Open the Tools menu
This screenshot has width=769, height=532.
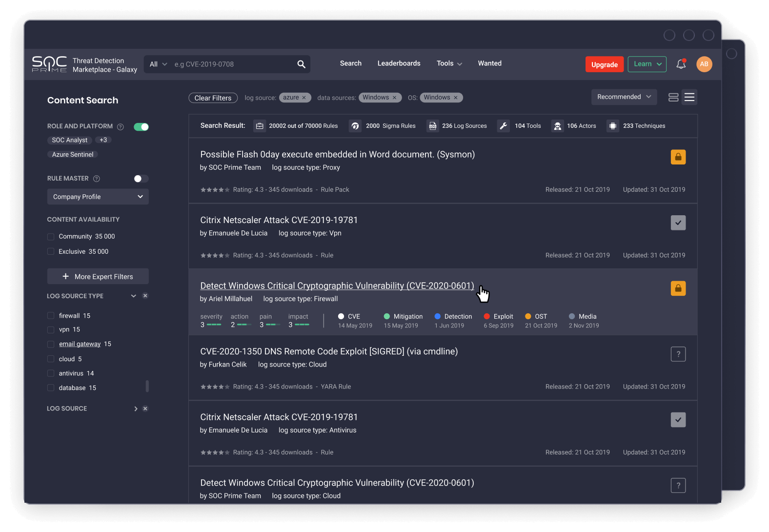[x=449, y=63]
